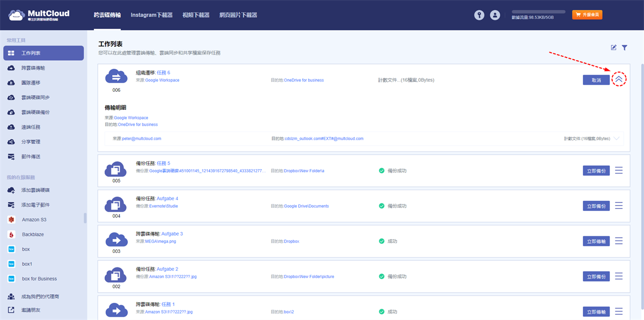Screen dimensions: 644x320
Task: Open the task filter funnel icon
Action: pyautogui.click(x=625, y=48)
